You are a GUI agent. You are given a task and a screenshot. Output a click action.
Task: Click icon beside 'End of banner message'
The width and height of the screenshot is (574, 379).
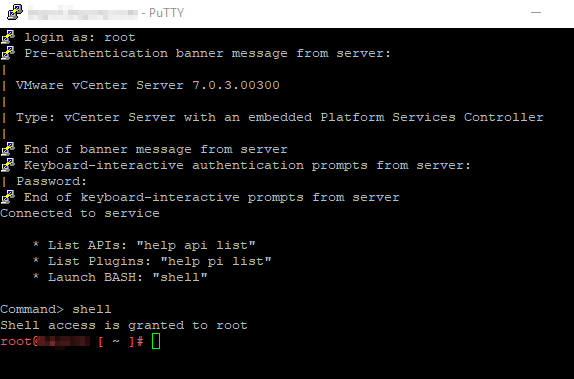click(x=8, y=149)
